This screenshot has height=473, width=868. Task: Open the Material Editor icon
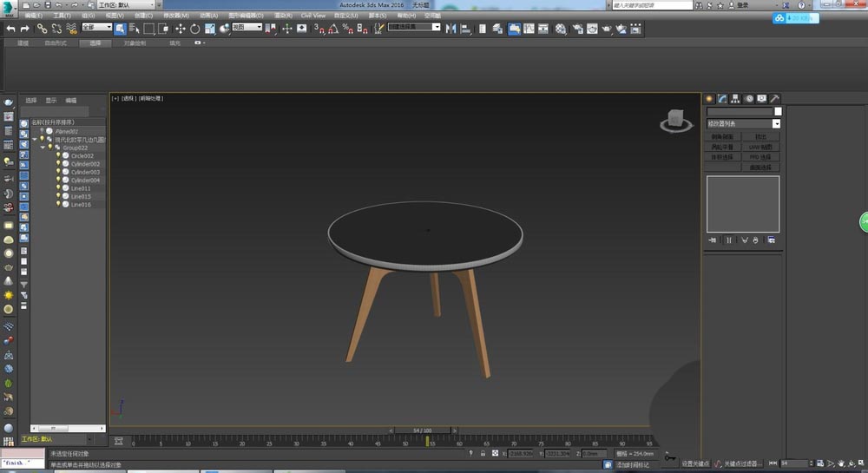point(561,29)
